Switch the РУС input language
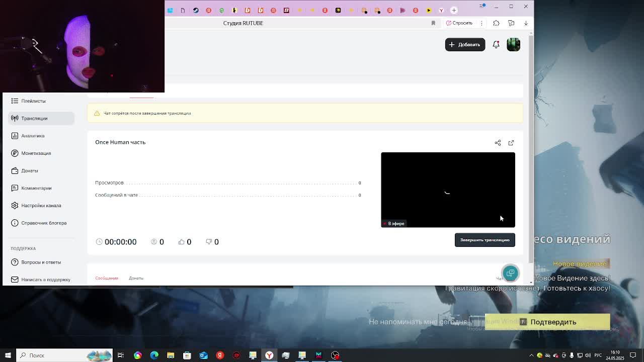The height and width of the screenshot is (362, 644). pyautogui.click(x=598, y=355)
